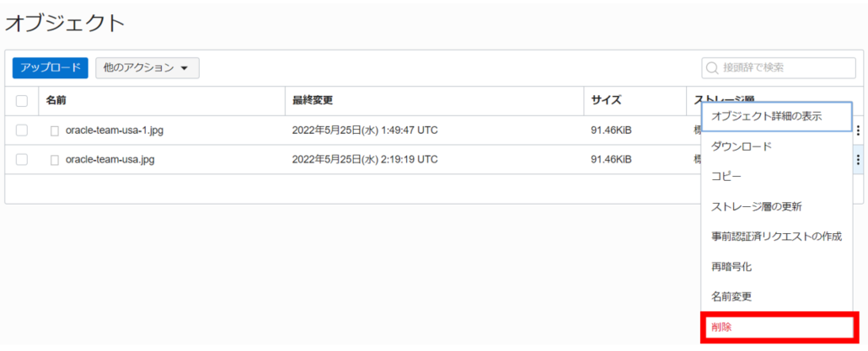This screenshot has width=868, height=351.
Task: Toggle the select-all checkbox in the header
Action: click(22, 101)
